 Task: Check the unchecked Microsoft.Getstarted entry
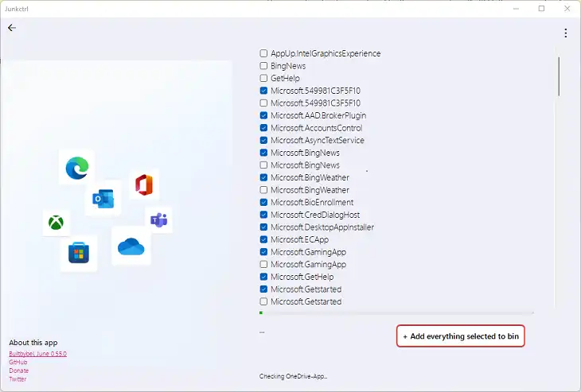coord(263,301)
